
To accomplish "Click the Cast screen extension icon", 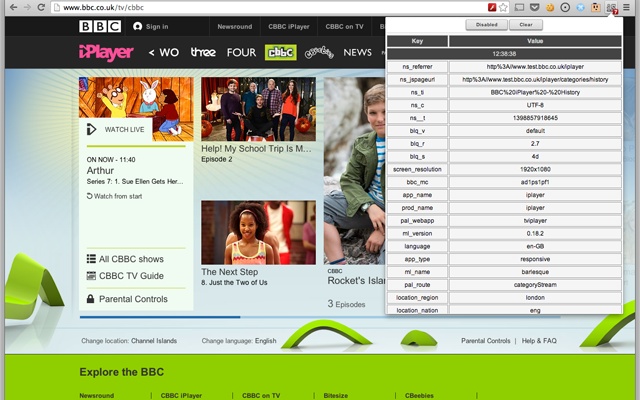I will [x=519, y=7].
